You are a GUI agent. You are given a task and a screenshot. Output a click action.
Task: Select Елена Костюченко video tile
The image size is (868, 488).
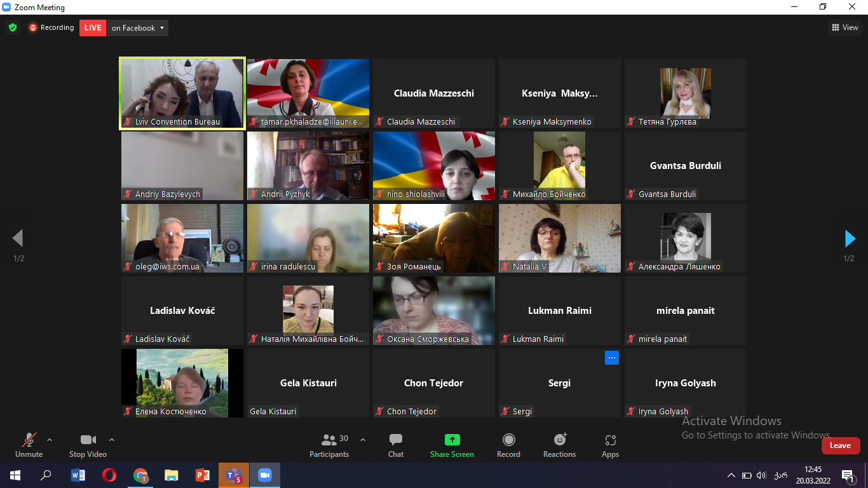pyautogui.click(x=182, y=383)
